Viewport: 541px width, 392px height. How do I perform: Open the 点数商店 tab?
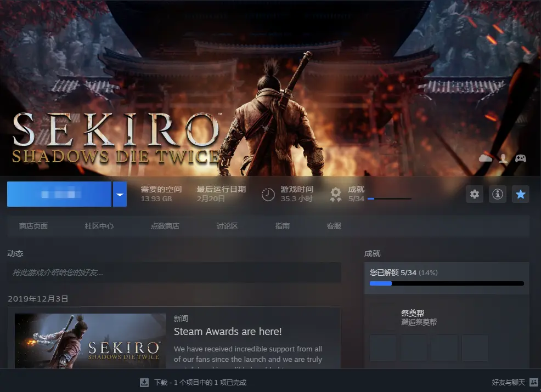click(x=165, y=226)
